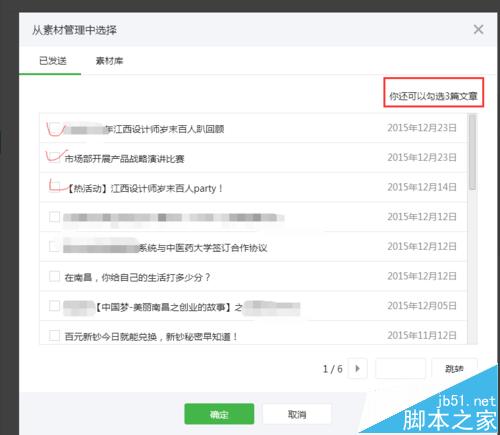The image size is (500, 435).
Task: Click date 2015年12月05日
Action: [422, 306]
